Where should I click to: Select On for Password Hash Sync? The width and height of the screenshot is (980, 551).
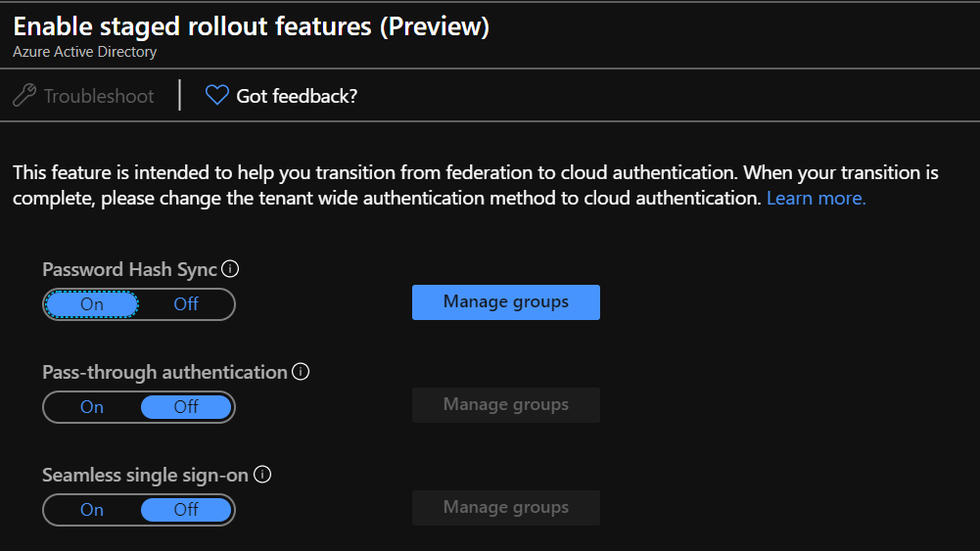pyautogui.click(x=92, y=304)
